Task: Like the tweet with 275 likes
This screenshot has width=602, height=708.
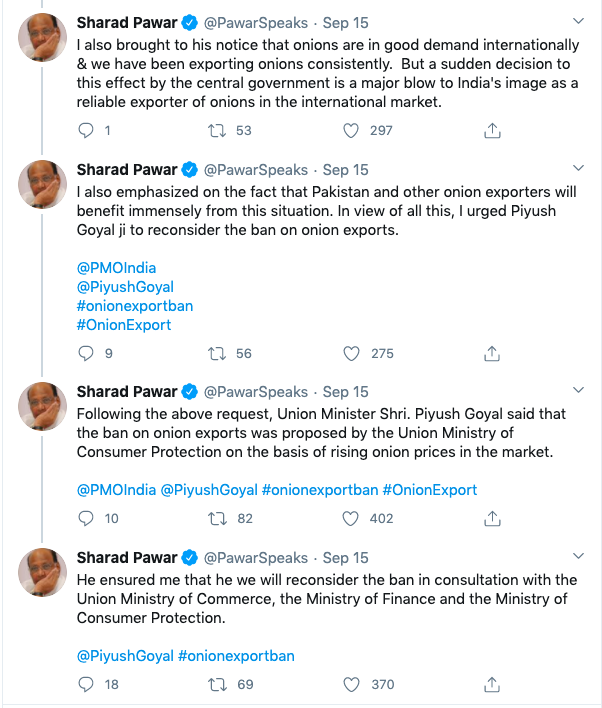Action: (x=351, y=353)
